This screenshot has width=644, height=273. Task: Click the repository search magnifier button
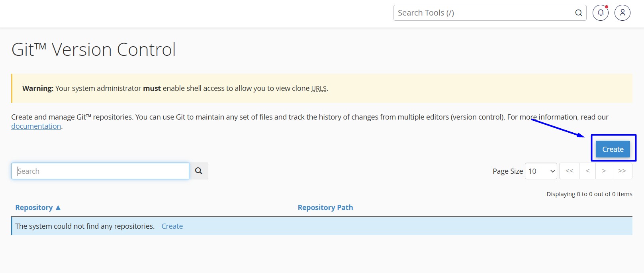point(199,171)
